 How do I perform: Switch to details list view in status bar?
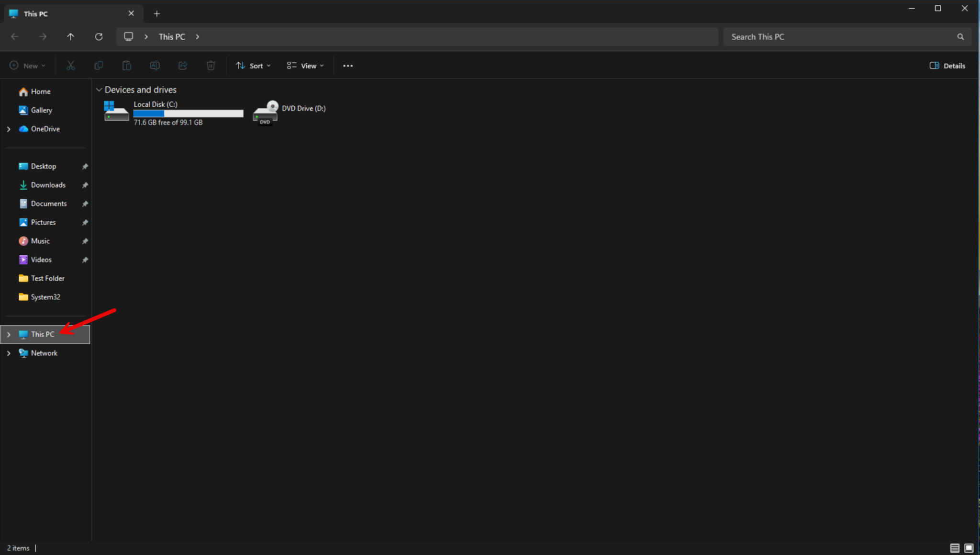[x=954, y=548]
